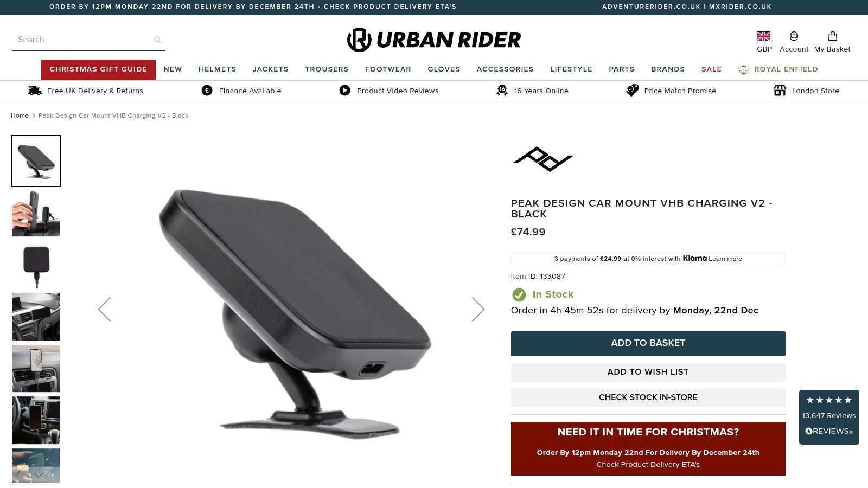
Task: Click Add to Wish List button
Action: click(x=648, y=372)
